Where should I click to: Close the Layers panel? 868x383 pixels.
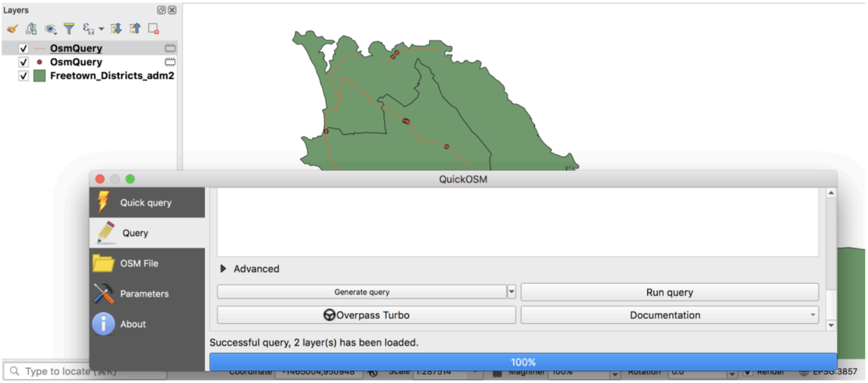pos(172,10)
